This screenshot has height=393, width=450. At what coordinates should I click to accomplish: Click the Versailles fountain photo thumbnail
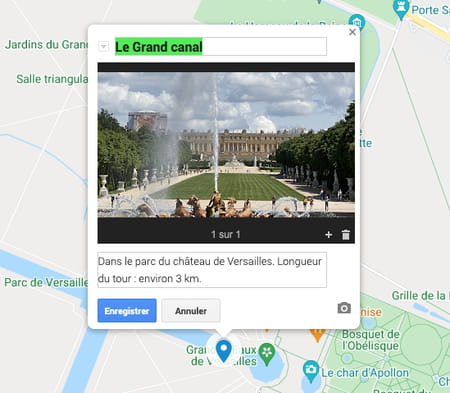tap(226, 145)
